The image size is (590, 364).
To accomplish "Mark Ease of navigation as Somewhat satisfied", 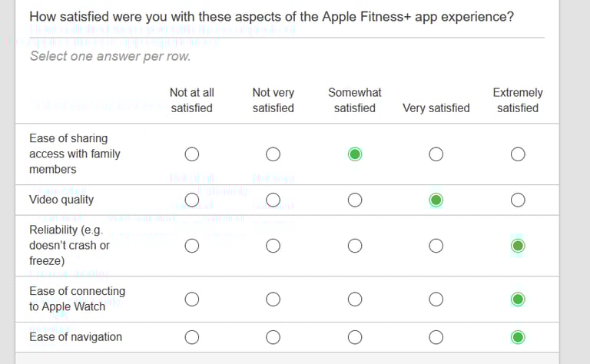I will pos(355,337).
